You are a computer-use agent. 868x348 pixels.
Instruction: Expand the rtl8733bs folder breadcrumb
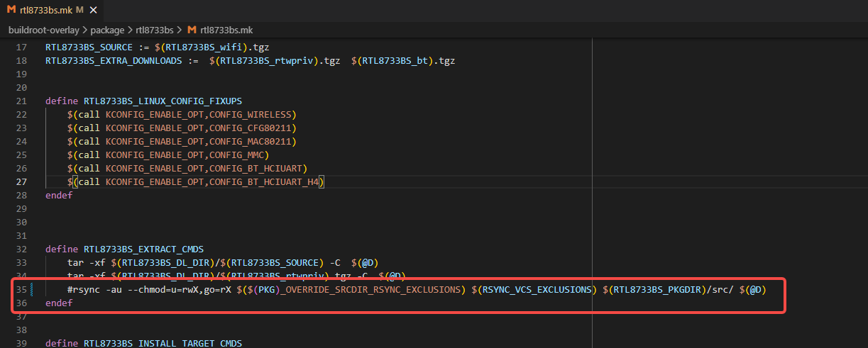tap(155, 30)
